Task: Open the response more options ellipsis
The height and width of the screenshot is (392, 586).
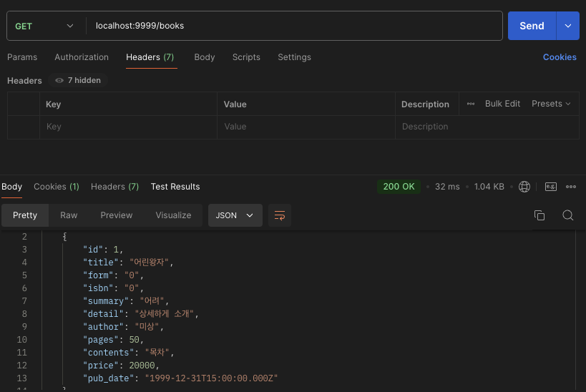Action: point(571,187)
